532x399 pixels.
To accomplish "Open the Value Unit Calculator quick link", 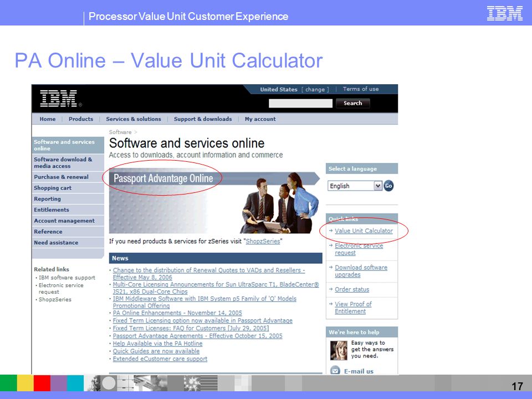I will click(364, 231).
